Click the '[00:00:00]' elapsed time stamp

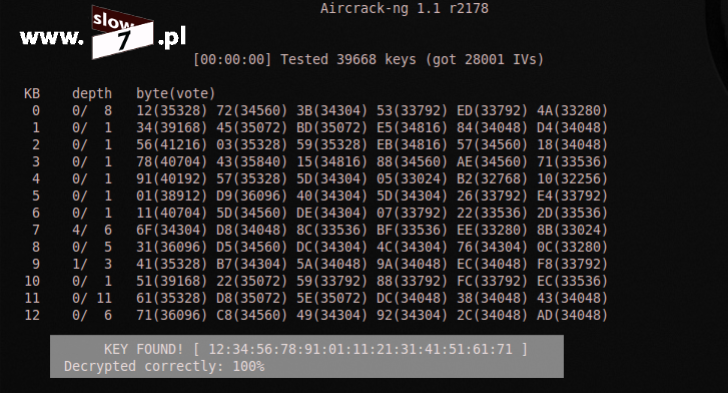pos(232,59)
